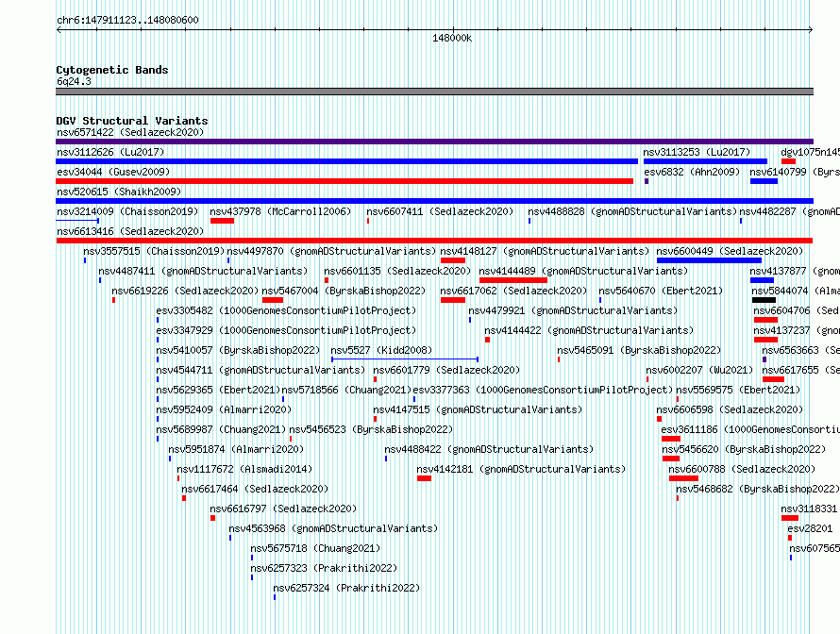Click nsv4488422 (gnomADStructuralVariants) label
Image resolution: width=840 pixels, height=634 pixels.
[x=489, y=449]
